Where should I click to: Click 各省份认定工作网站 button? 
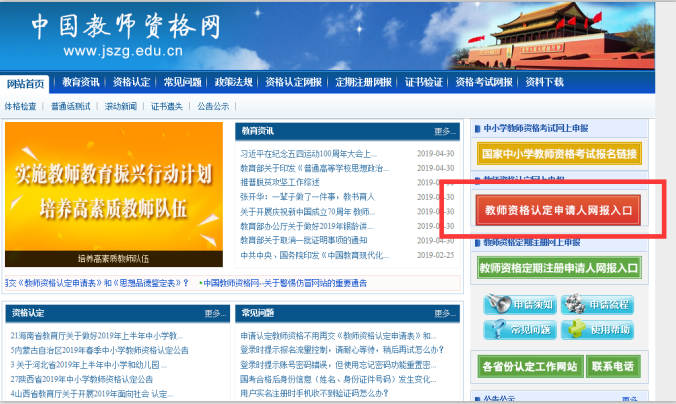point(529,366)
